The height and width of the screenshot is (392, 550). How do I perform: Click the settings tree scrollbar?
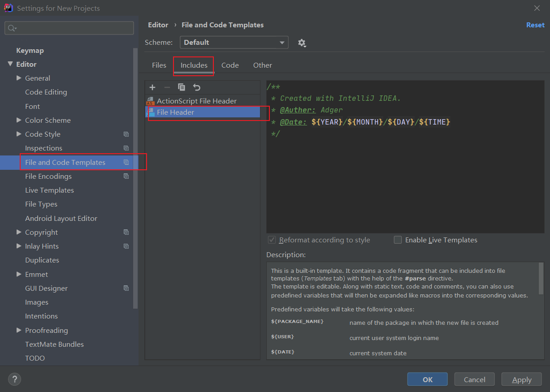pyautogui.click(x=135, y=177)
